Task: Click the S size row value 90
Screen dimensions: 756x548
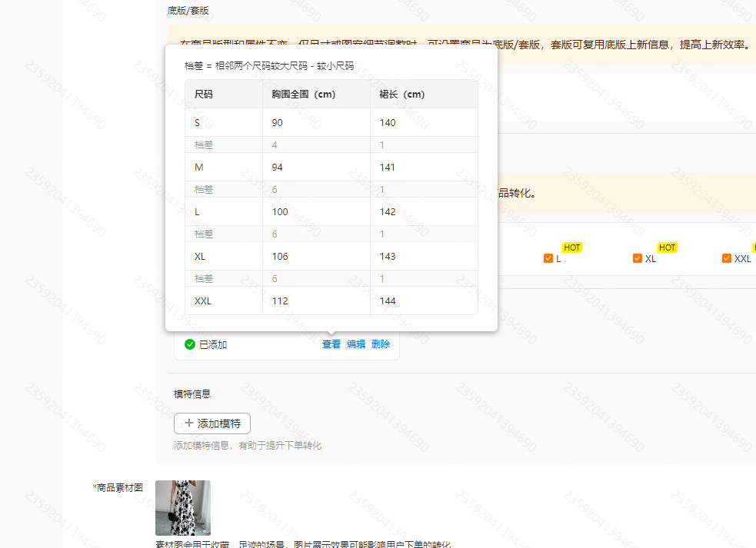Action: click(277, 122)
